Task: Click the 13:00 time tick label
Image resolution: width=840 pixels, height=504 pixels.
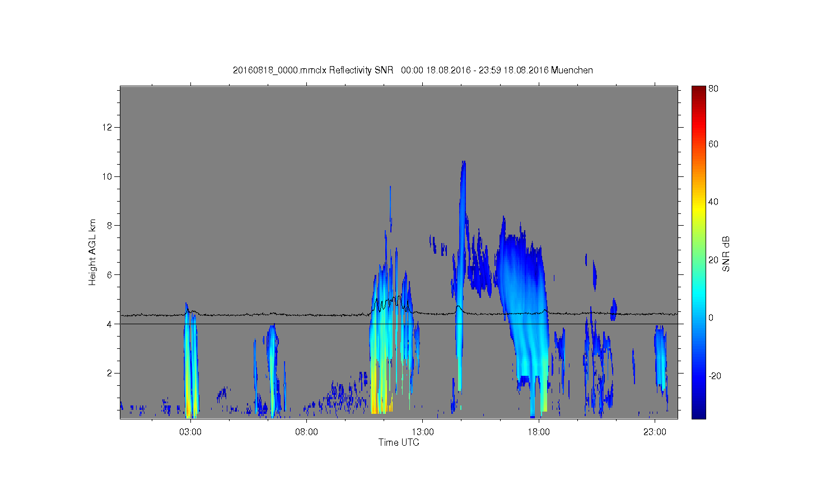Action: (423, 432)
